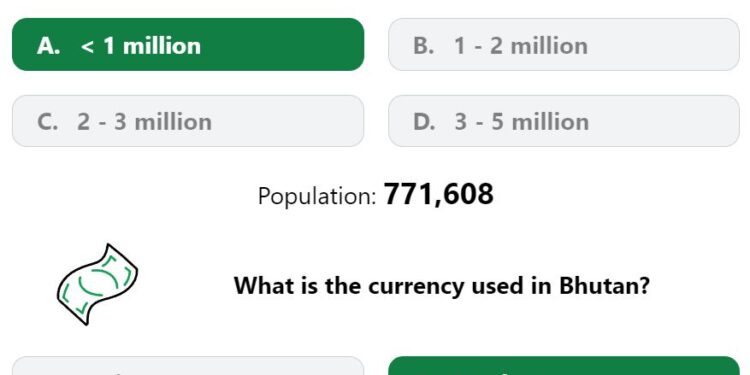Select the partially visible gray currency answer
Viewport: 750px width, 375px height.
click(x=188, y=366)
